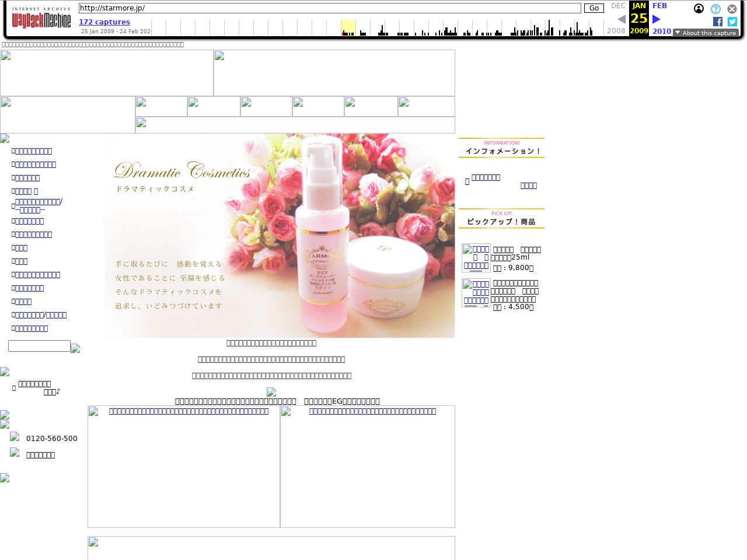Select the highlighted 2009 timeline segment

pyautogui.click(x=348, y=27)
